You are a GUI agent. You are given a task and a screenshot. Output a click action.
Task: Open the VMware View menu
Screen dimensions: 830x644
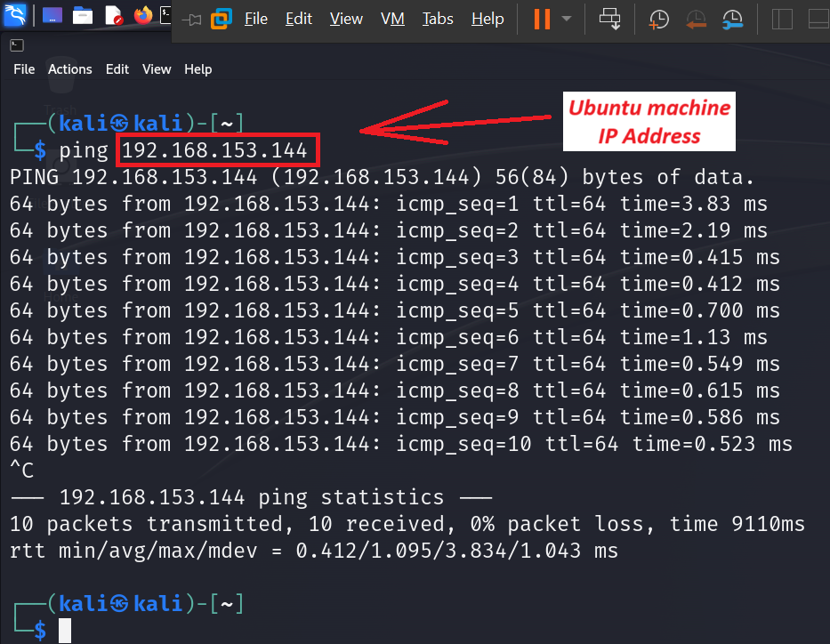click(x=346, y=19)
